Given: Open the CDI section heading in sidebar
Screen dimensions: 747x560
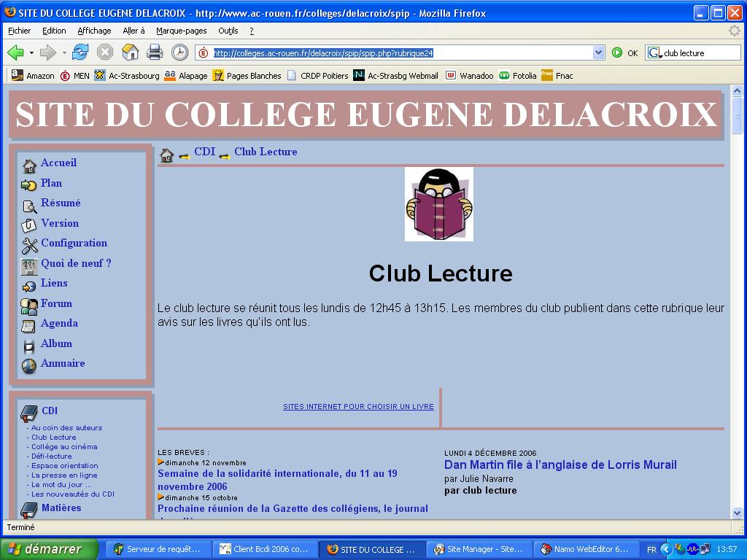Looking at the screenshot, I should [x=50, y=411].
